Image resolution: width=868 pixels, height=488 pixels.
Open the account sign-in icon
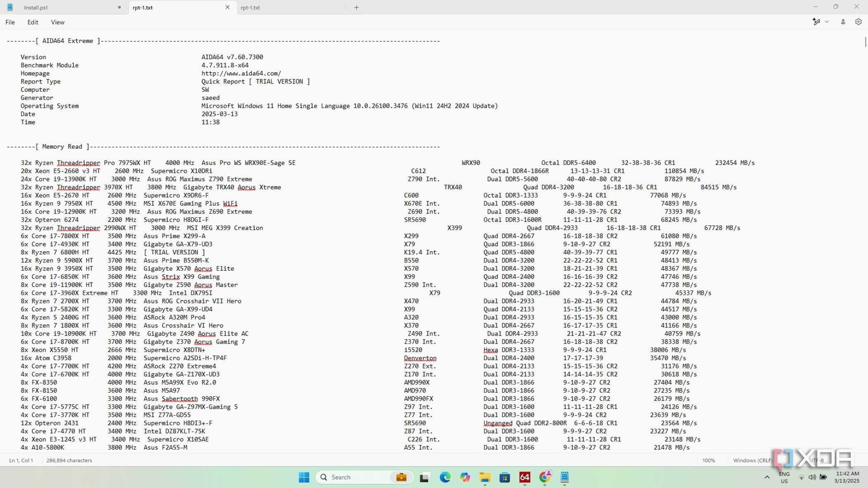point(843,22)
